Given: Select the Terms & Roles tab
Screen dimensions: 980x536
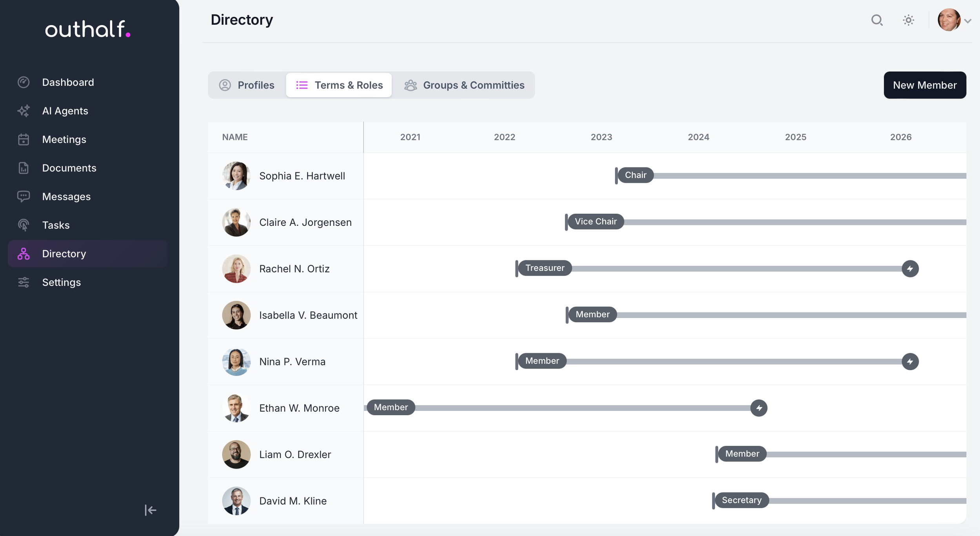Looking at the screenshot, I should [339, 85].
